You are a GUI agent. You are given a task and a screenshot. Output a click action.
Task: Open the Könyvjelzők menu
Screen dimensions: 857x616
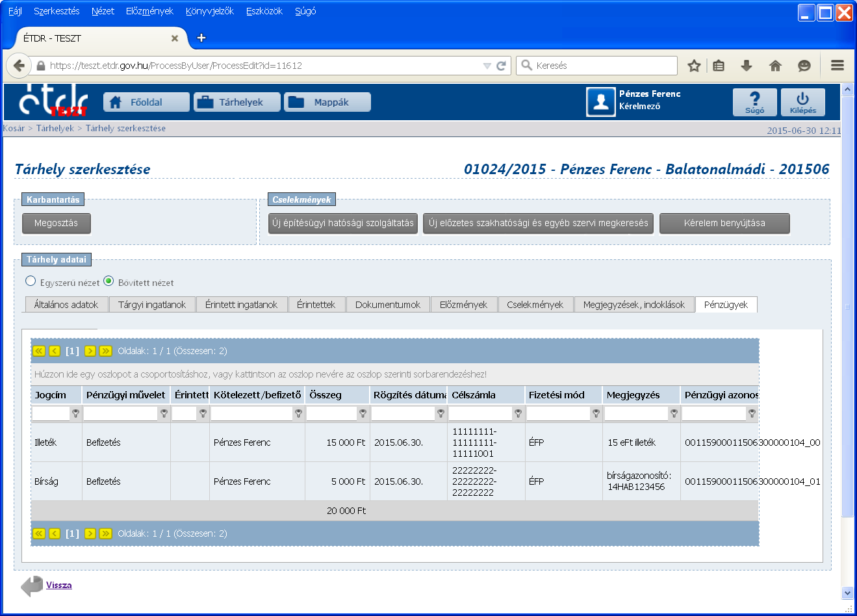pyautogui.click(x=210, y=11)
